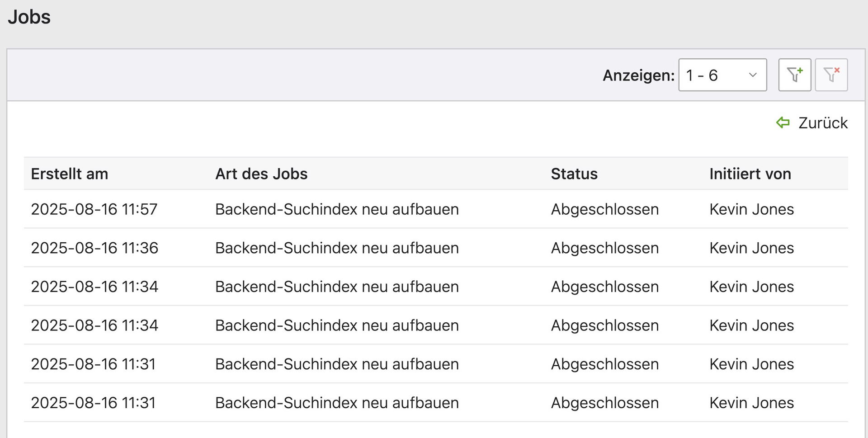Click the "Art des Jobs" column header
The width and height of the screenshot is (868, 438).
261,174
